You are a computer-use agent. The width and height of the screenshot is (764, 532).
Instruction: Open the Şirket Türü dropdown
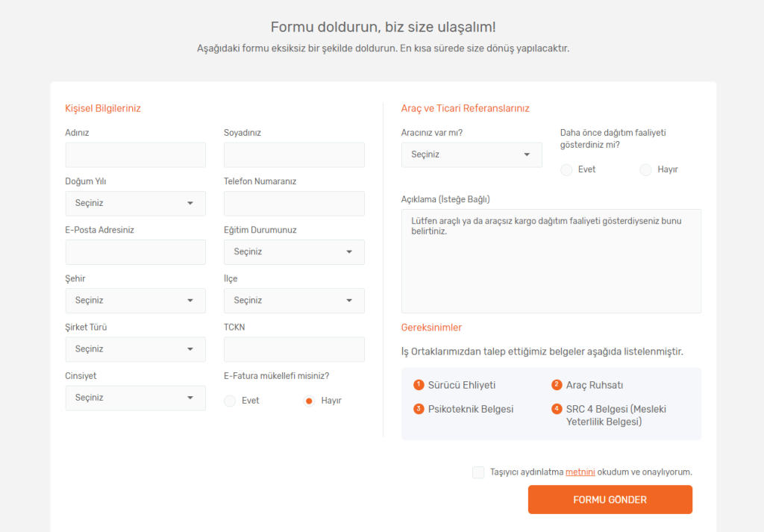(136, 349)
